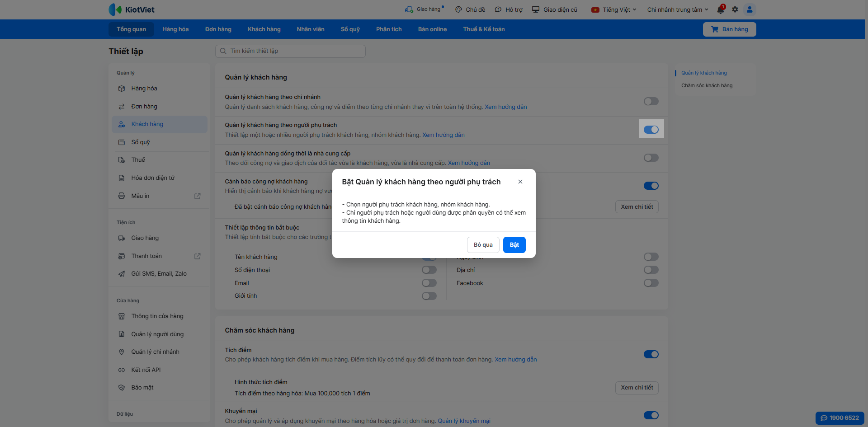The width and height of the screenshot is (868, 427).
Task: Toggle Quản lý khách hàng theo người phụ trách switch
Action: [651, 130]
